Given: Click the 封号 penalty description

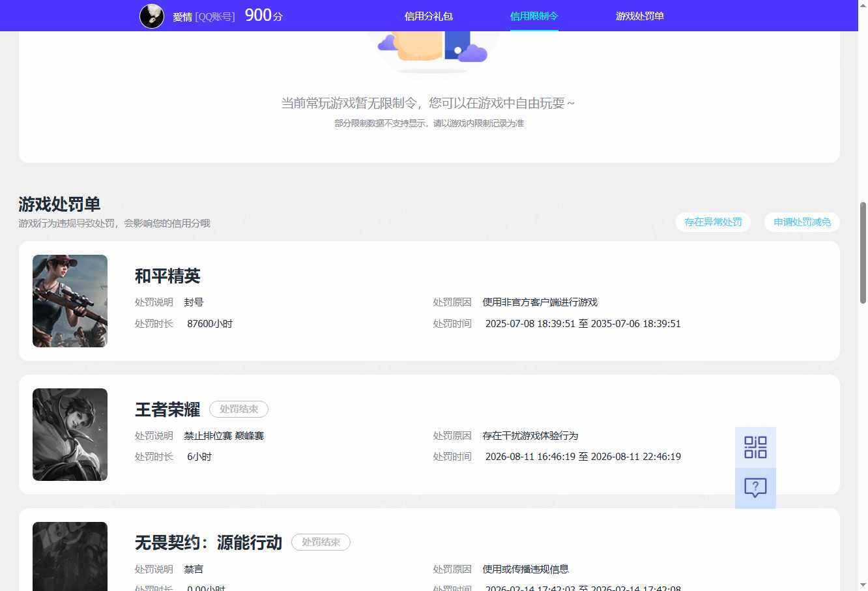Looking at the screenshot, I should (194, 302).
